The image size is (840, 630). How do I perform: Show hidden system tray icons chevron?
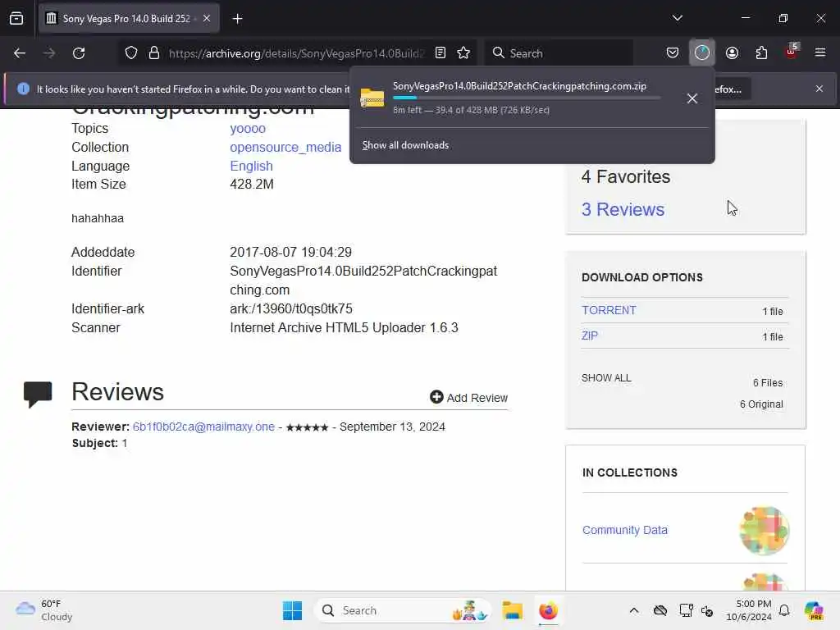(634, 610)
